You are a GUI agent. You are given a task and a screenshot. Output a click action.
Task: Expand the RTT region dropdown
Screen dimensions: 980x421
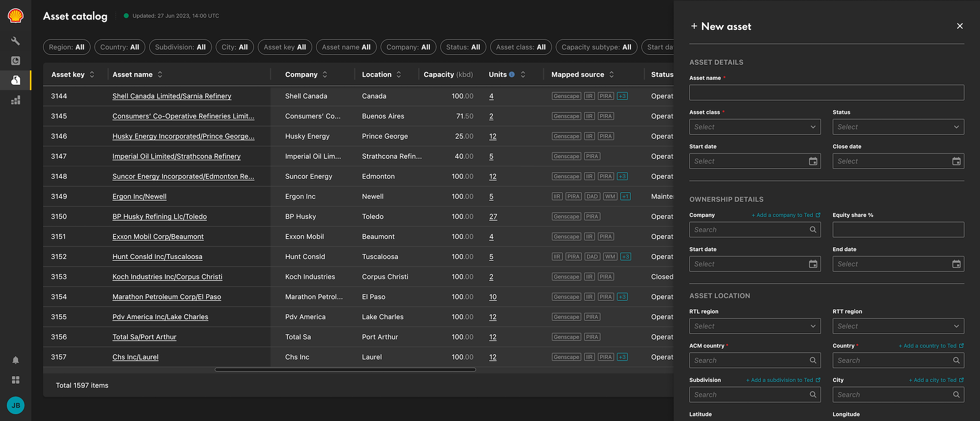[x=898, y=326]
